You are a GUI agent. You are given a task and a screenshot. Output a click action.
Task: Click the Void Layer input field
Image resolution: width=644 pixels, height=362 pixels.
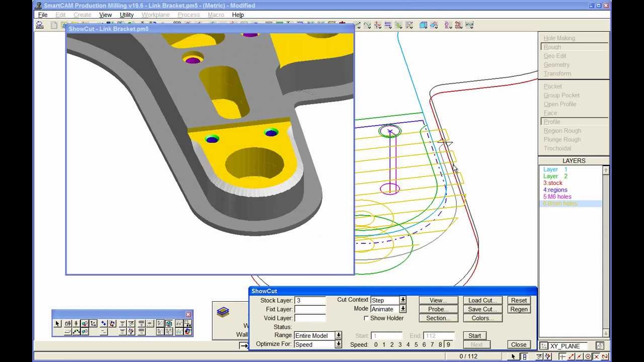pos(310,318)
